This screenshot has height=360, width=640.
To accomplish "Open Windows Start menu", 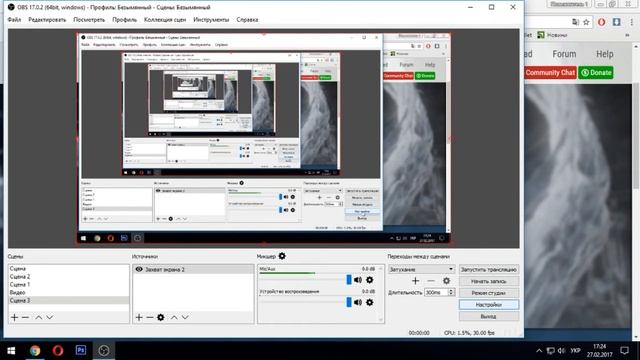I will [11, 351].
